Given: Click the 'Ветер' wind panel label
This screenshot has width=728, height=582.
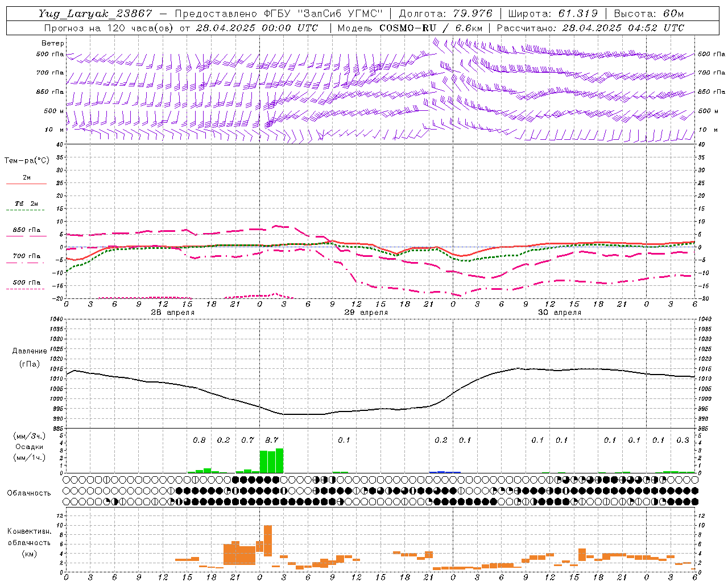Looking at the screenshot, I should (x=53, y=43).
